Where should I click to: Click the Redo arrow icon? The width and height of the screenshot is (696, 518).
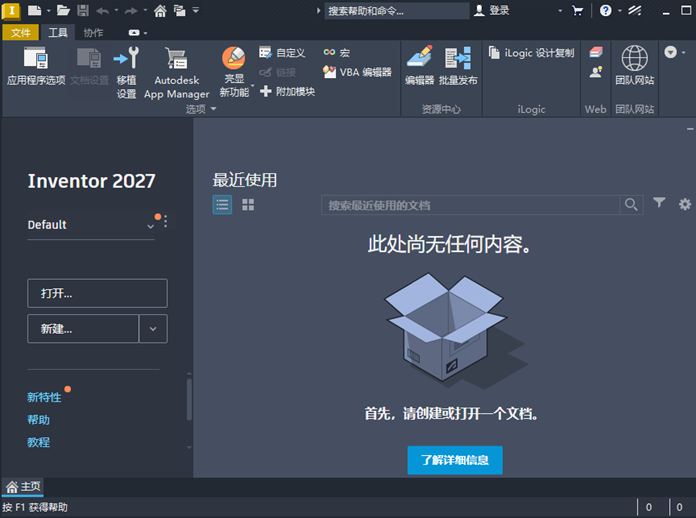coord(131,10)
